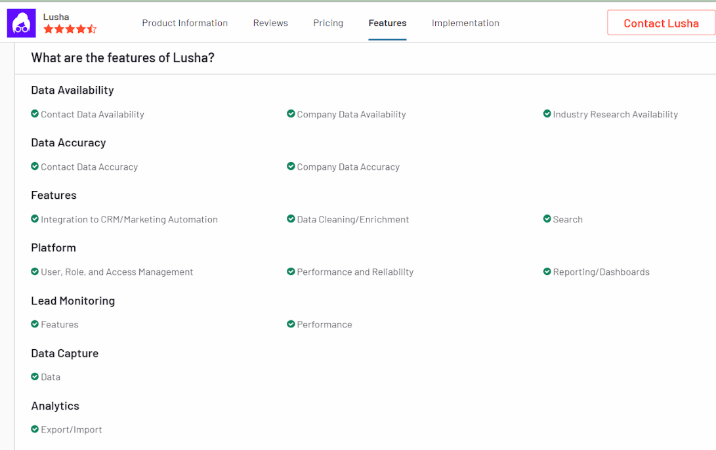This screenshot has width=716, height=450.
Task: Click check icon beside Performance and Reliability
Action: 291,271
